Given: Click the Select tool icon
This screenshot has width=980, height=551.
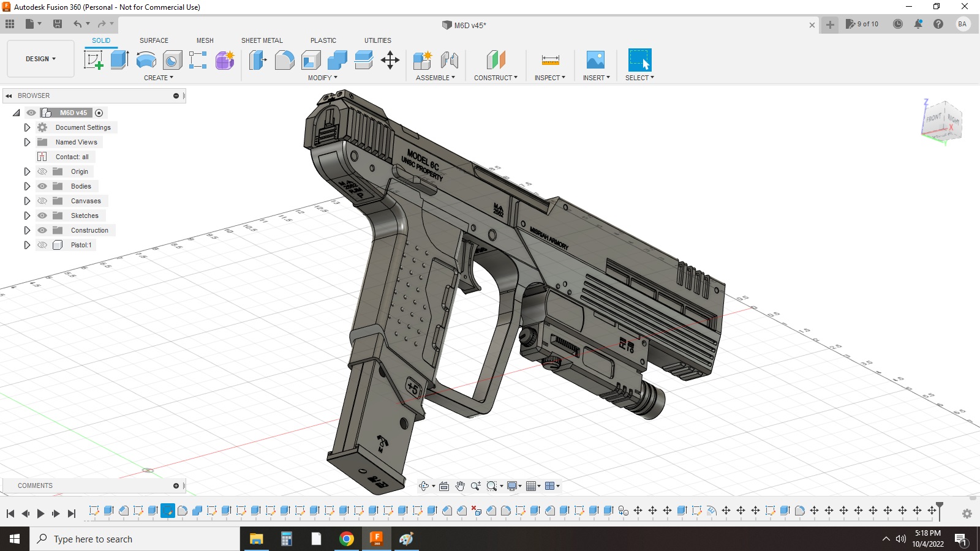Looking at the screenshot, I should click(x=639, y=60).
